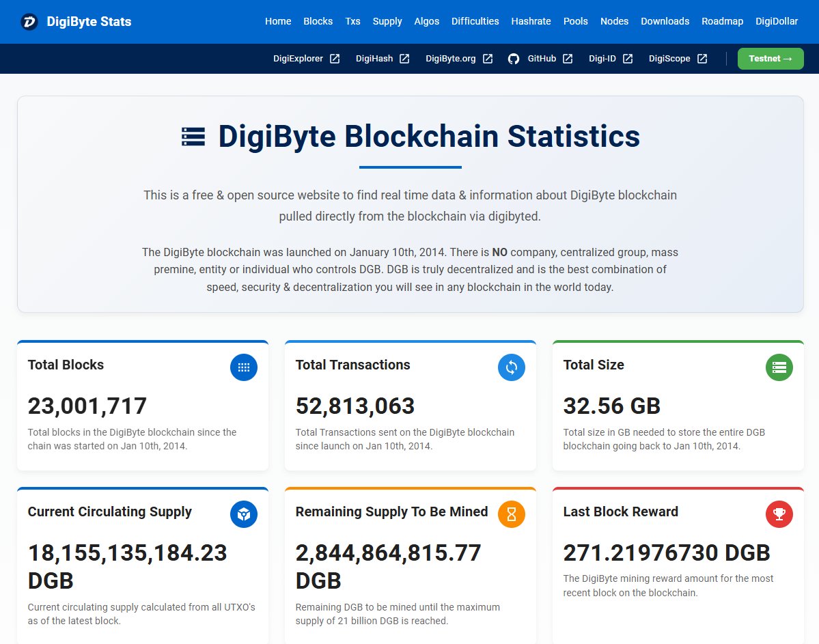Open the Roadmap page
The image size is (819, 644).
tap(723, 21)
